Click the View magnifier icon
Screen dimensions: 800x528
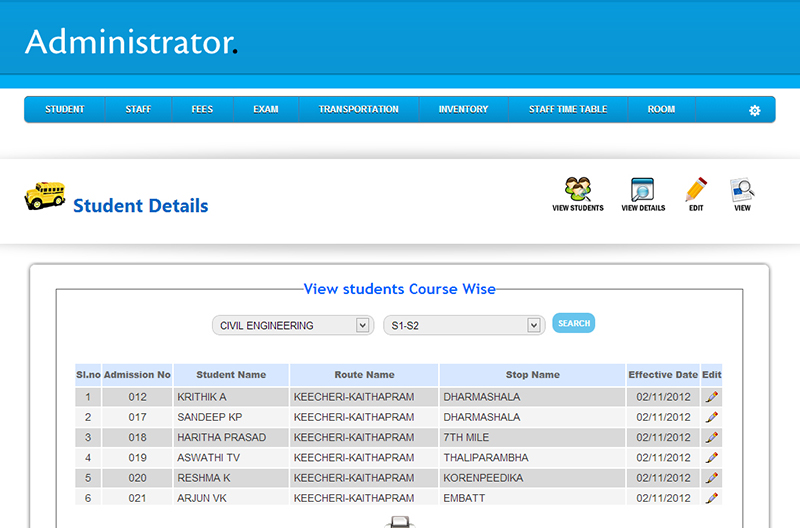(x=742, y=190)
